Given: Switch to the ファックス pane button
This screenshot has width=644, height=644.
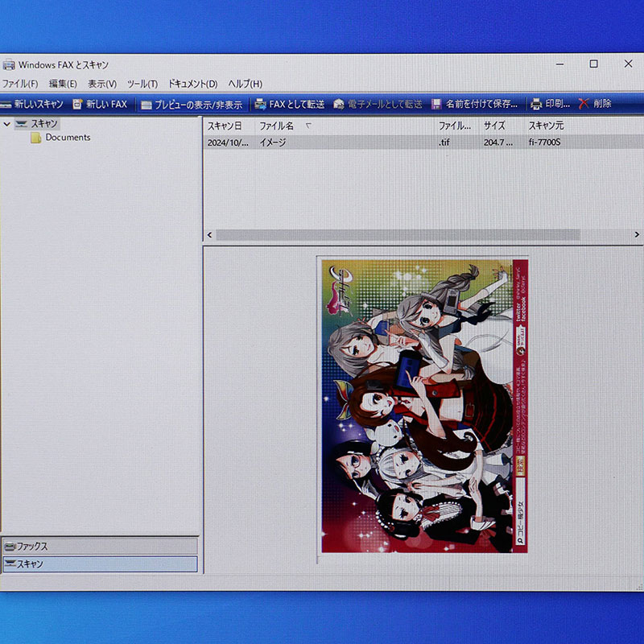Looking at the screenshot, I should tap(100, 547).
